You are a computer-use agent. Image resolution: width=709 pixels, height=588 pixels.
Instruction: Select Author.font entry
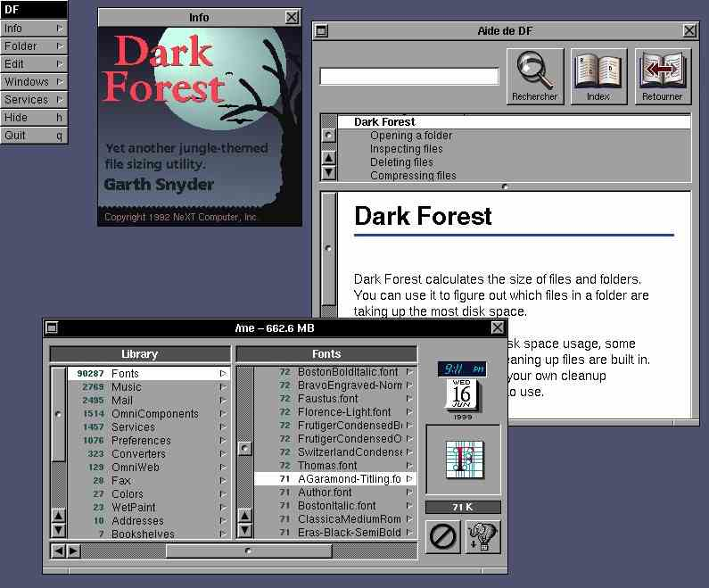coord(334,493)
